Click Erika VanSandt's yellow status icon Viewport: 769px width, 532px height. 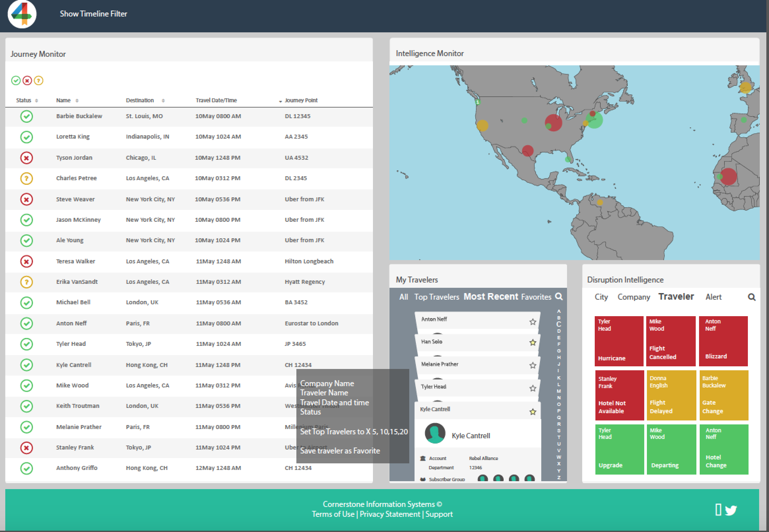coord(27,282)
